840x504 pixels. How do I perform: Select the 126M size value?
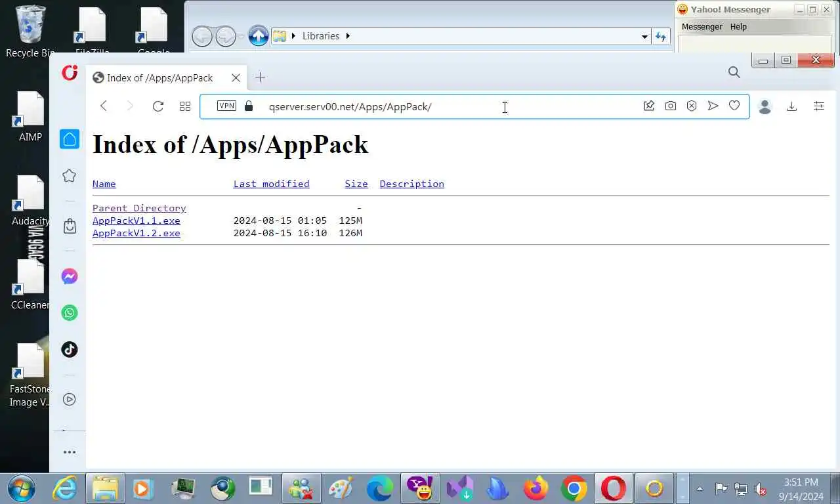(350, 233)
